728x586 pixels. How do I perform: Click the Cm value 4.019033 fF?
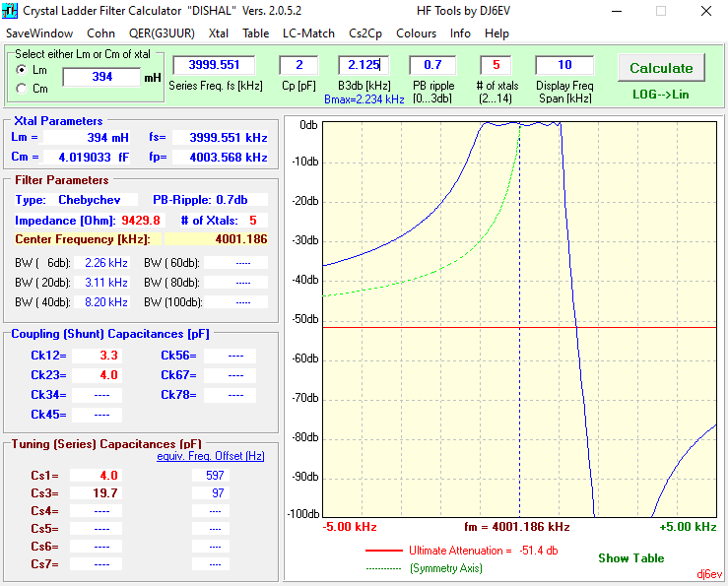click(x=88, y=157)
